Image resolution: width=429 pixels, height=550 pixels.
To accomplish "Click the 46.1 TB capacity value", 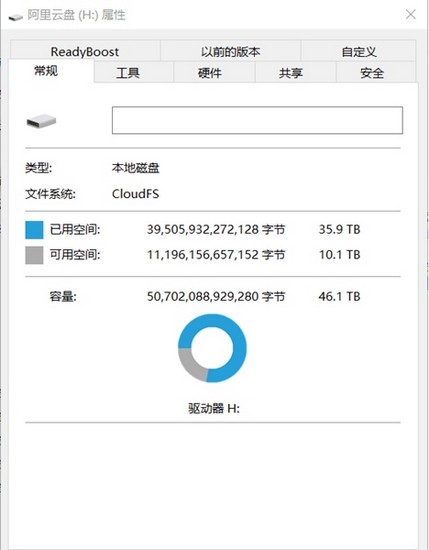I will tap(339, 296).
